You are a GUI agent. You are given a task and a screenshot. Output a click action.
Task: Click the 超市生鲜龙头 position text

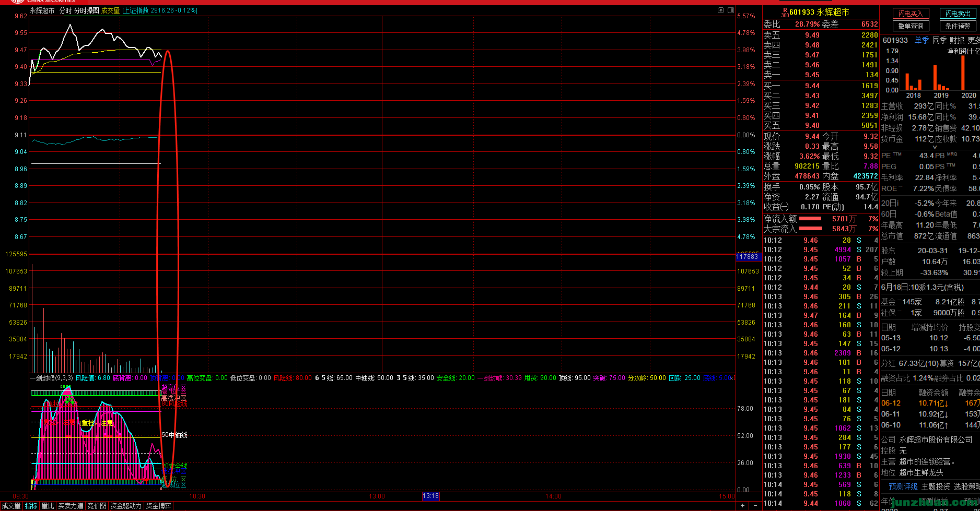[x=921, y=472]
